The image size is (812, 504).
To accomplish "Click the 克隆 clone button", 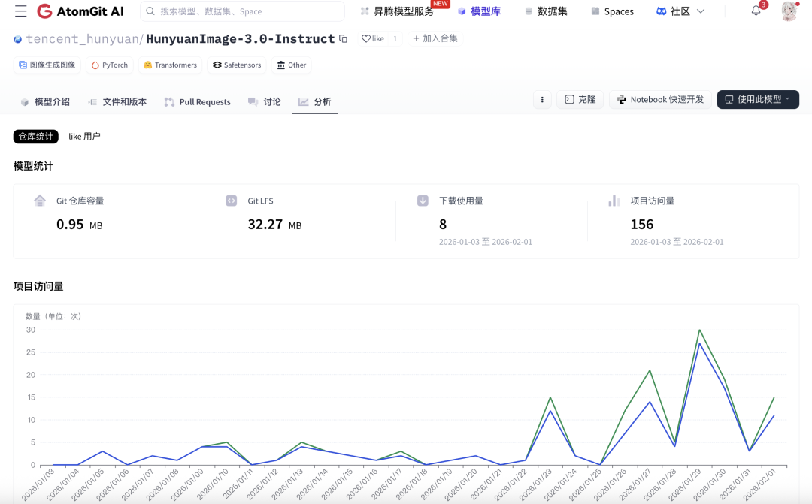I will point(580,99).
